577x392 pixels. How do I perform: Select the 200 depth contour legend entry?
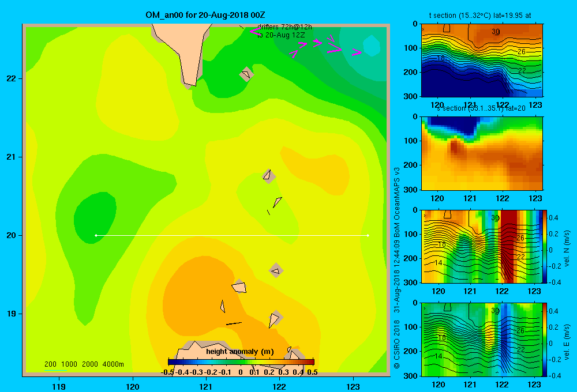coord(50,364)
